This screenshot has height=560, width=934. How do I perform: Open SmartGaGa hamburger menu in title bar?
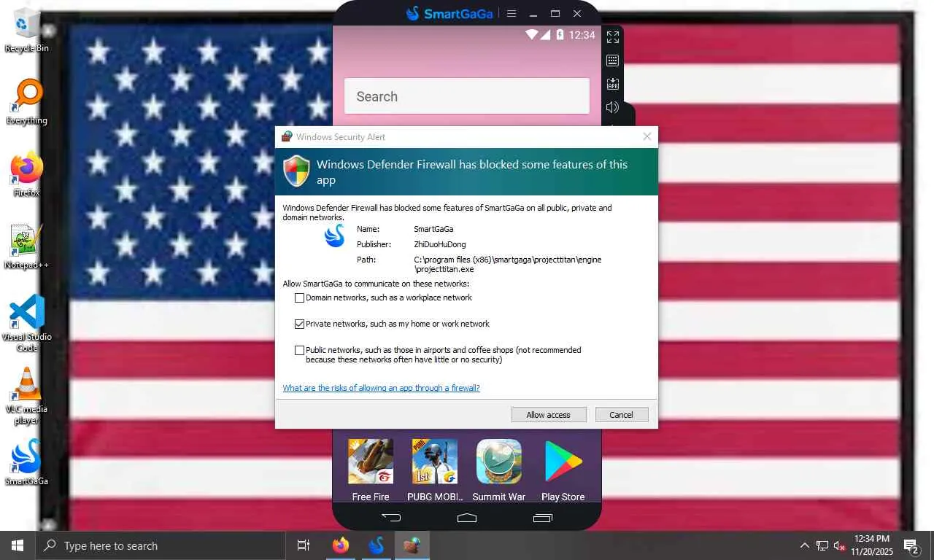click(x=512, y=14)
